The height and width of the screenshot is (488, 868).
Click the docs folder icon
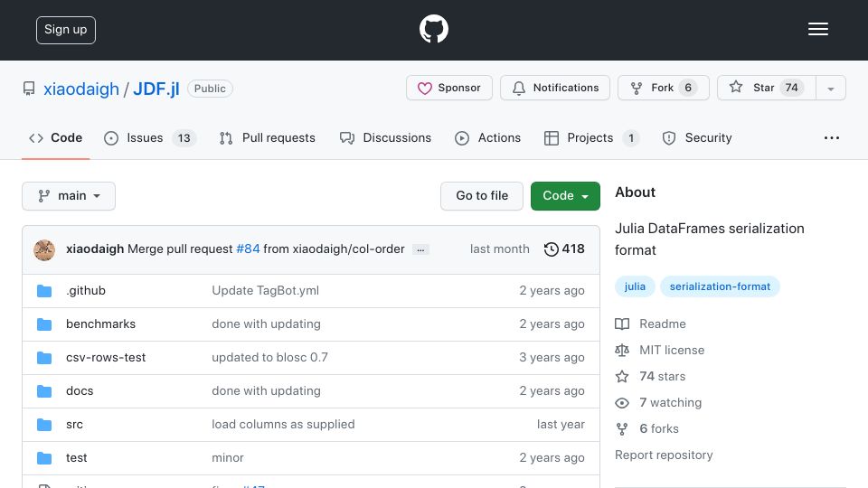click(x=44, y=391)
